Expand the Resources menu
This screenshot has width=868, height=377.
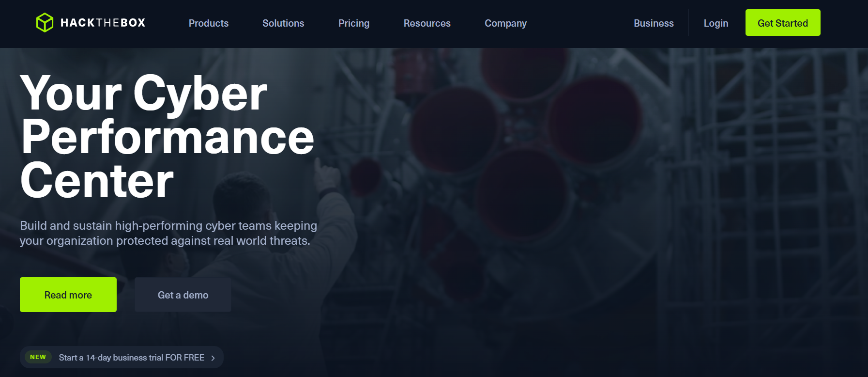coord(427,23)
